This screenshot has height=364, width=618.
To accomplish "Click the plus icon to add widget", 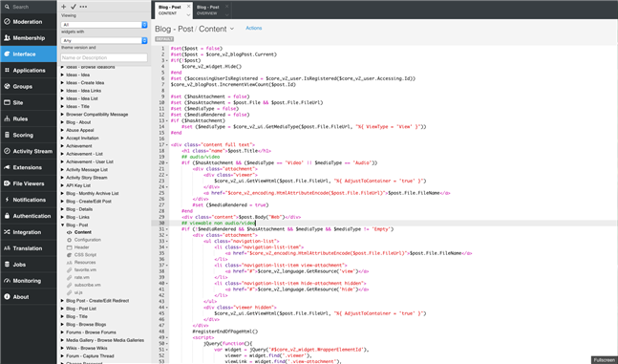I will tap(64, 7).
